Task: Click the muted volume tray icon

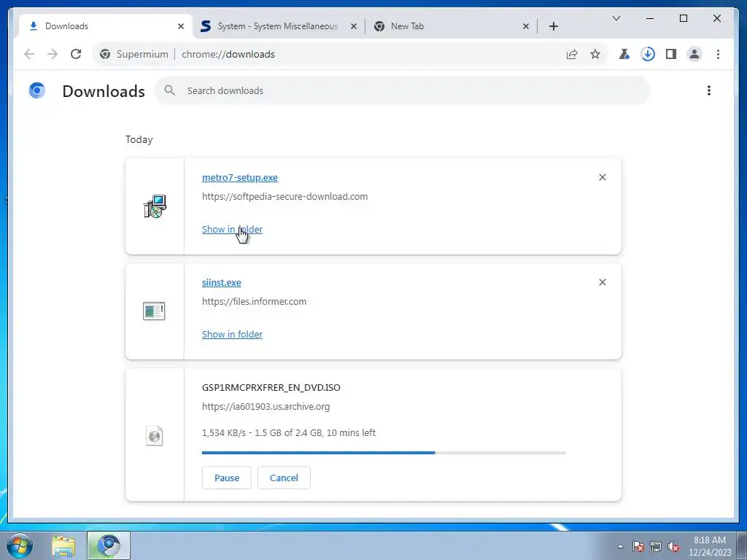Action: click(x=673, y=546)
